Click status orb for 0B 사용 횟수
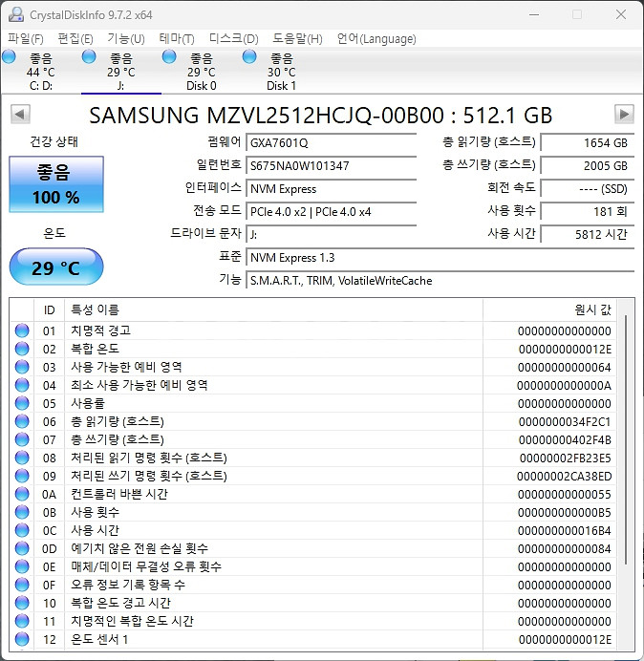 pyautogui.click(x=22, y=512)
